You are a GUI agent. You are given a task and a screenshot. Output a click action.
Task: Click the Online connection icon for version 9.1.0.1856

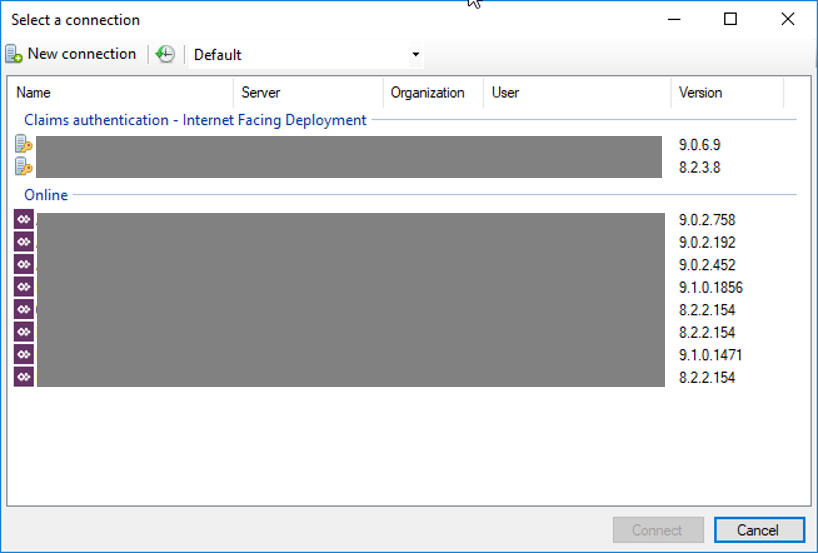pos(24,287)
